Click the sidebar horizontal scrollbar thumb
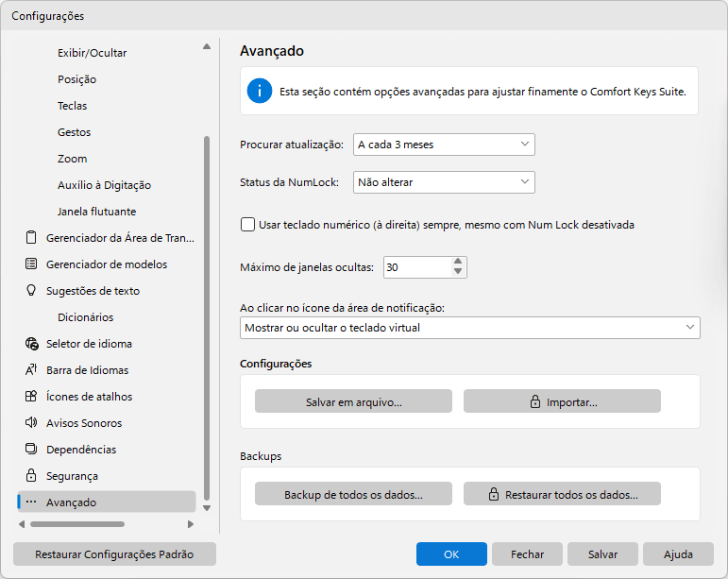 point(77,524)
